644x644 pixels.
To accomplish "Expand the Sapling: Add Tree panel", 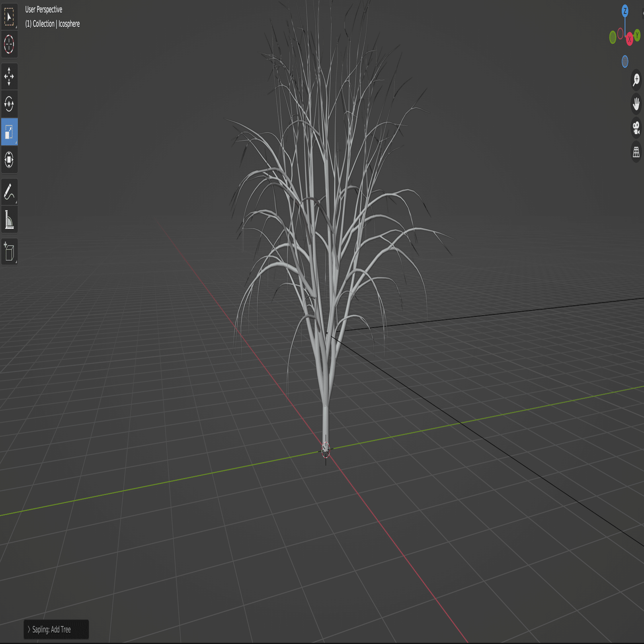I will [56, 629].
